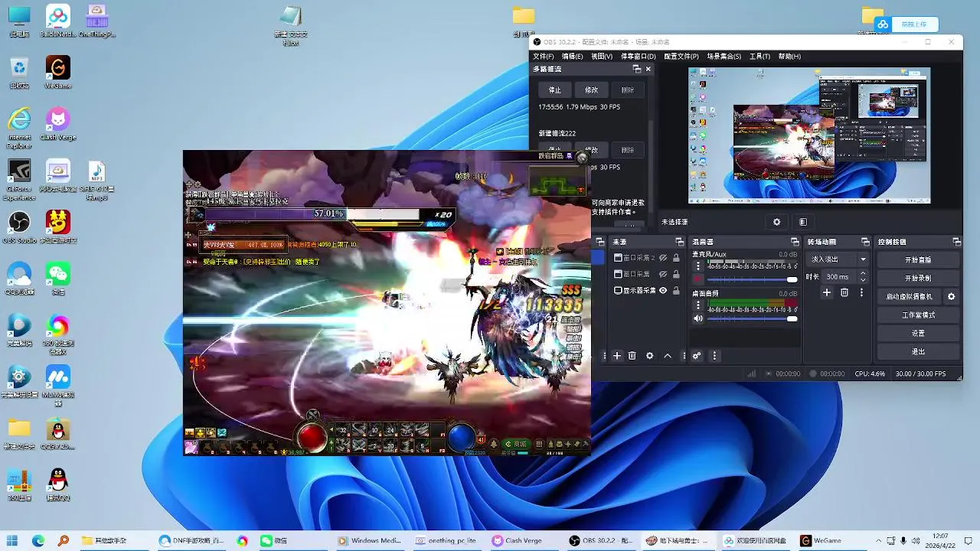Screen dimensions: 980x551
Task: Open selected source properties gear in 来源 toolbar
Action: coord(650,356)
